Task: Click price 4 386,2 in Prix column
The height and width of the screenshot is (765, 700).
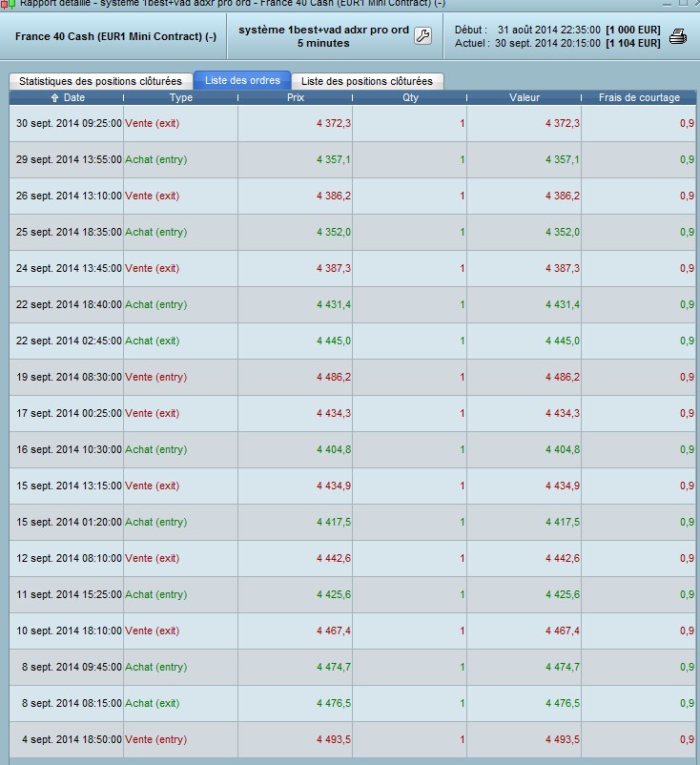Action: coord(334,196)
